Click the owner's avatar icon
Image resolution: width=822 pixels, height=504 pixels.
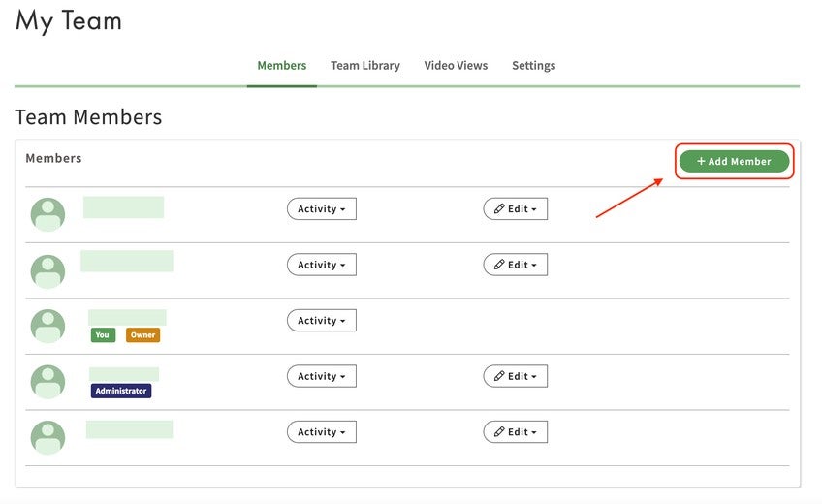coord(47,327)
